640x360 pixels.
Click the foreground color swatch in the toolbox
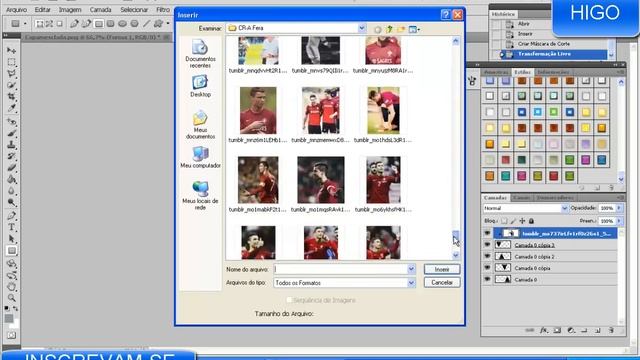pos(9,318)
